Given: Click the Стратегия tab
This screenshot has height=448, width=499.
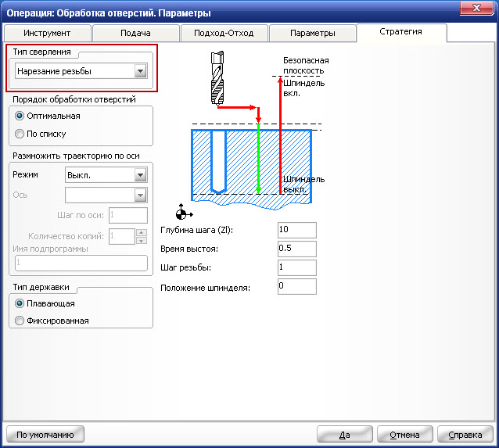Looking at the screenshot, I should pyautogui.click(x=401, y=32).
